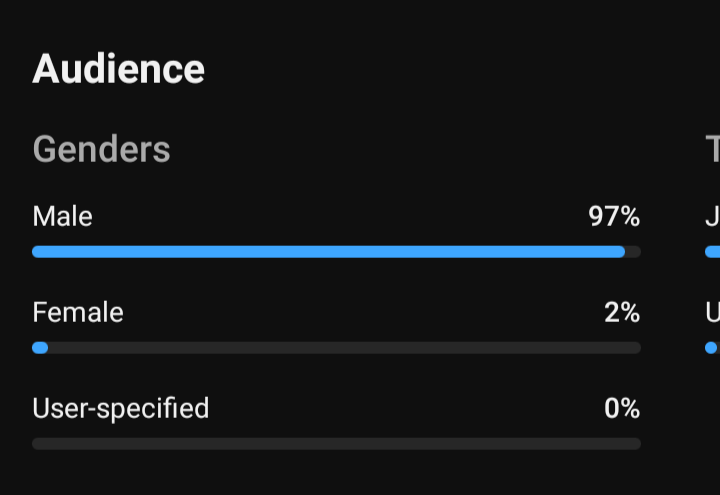Image resolution: width=720 pixels, height=495 pixels.
Task: Click the gray empty track of Female bar
Action: click(x=344, y=348)
